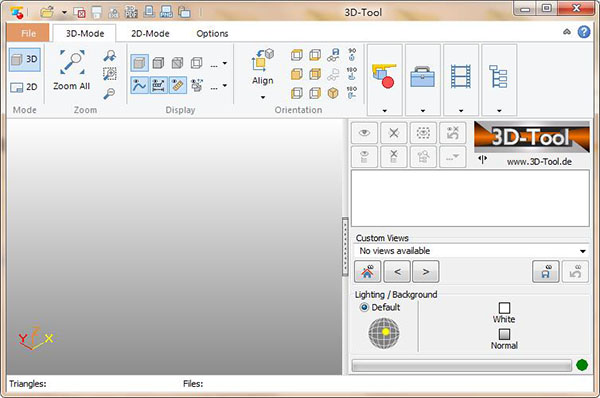Save custom view with the disk icon
This screenshot has width=600, height=398.
(546, 272)
